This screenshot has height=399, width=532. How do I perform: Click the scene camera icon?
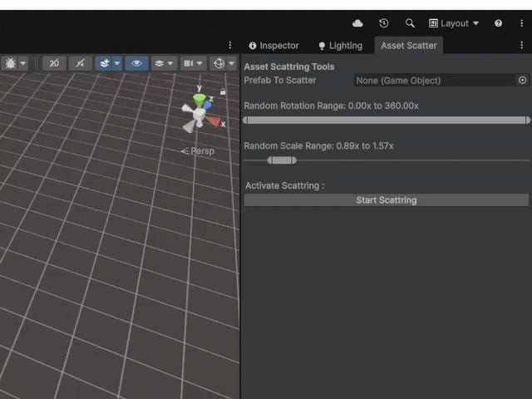189,63
